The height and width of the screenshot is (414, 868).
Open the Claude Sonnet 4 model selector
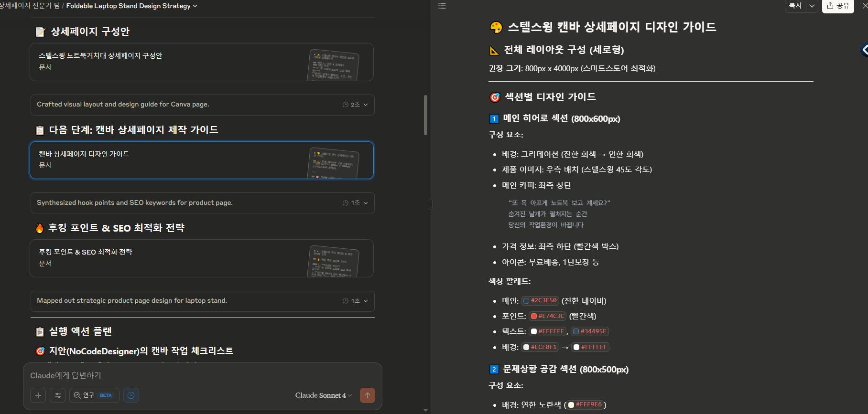coord(324,395)
